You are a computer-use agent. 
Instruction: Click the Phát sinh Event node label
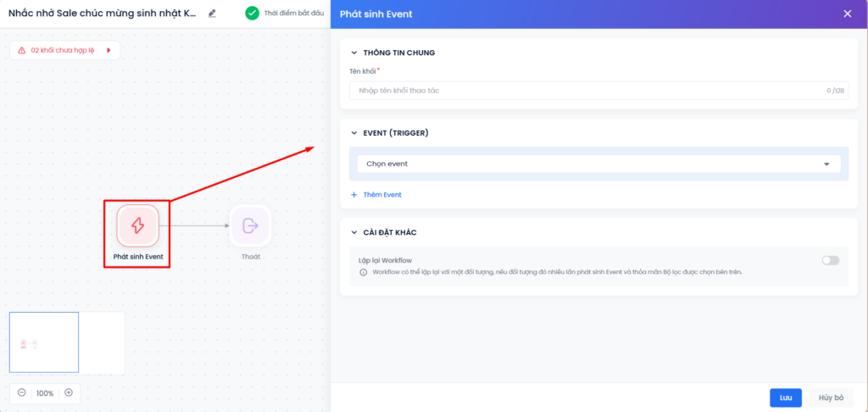pyautogui.click(x=138, y=257)
